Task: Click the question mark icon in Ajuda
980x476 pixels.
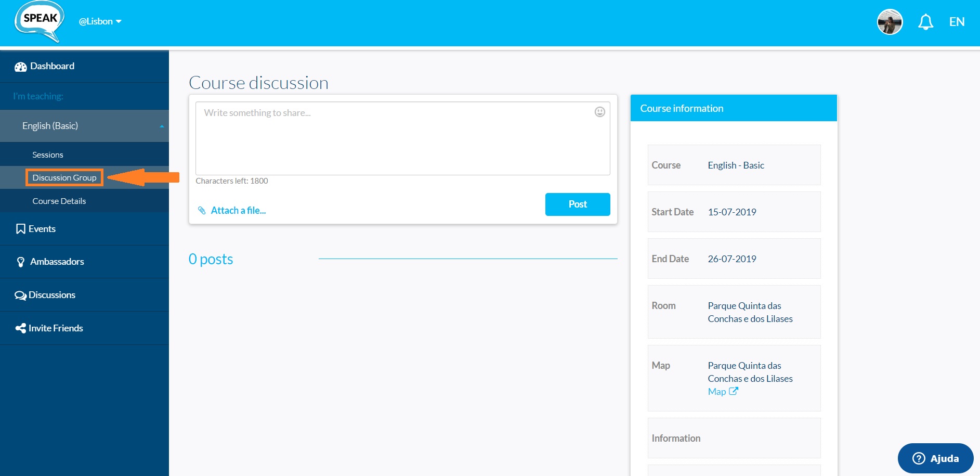Action: 919,458
